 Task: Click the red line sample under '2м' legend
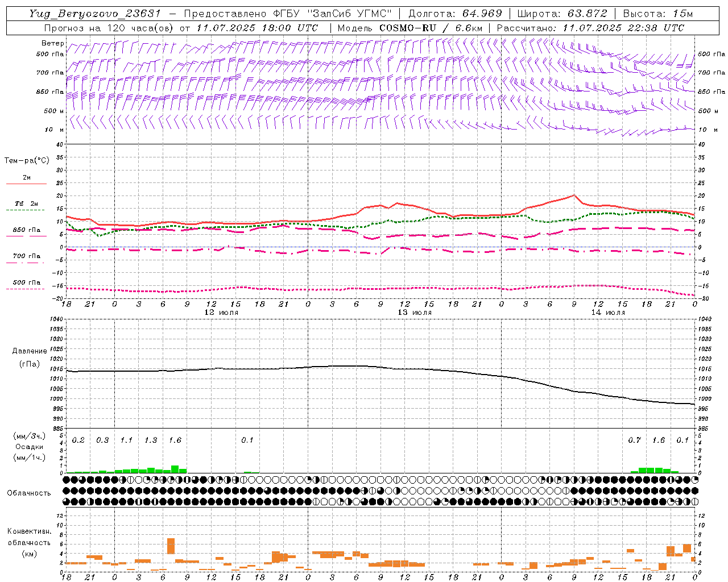click(26, 184)
